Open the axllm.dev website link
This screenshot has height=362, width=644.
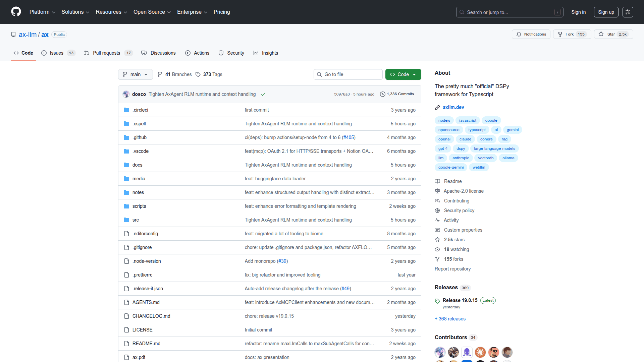tap(453, 107)
